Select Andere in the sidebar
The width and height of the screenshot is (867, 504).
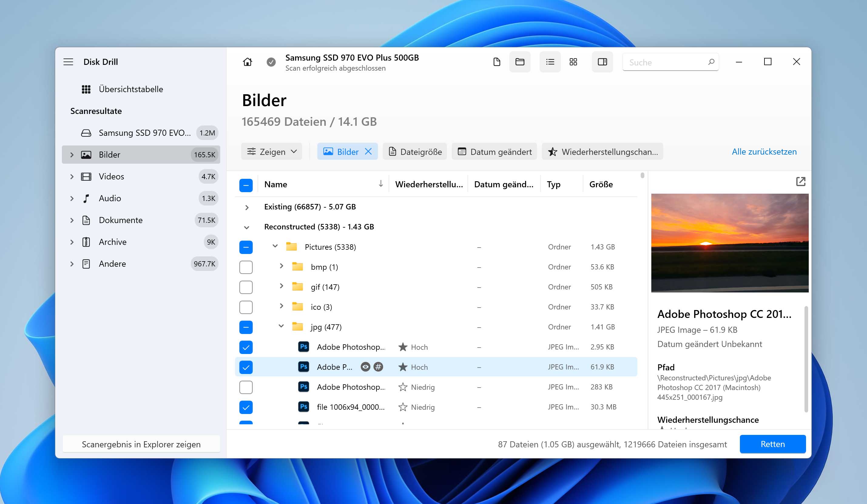(141, 264)
